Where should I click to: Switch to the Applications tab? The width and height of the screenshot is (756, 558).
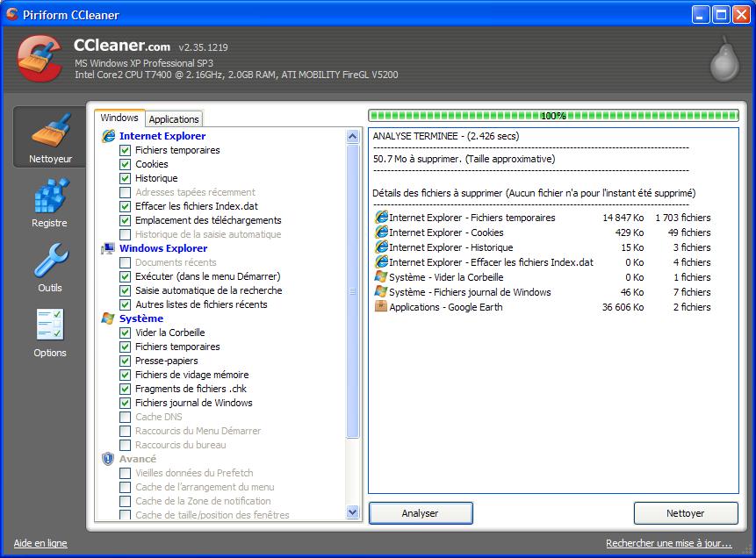click(173, 118)
